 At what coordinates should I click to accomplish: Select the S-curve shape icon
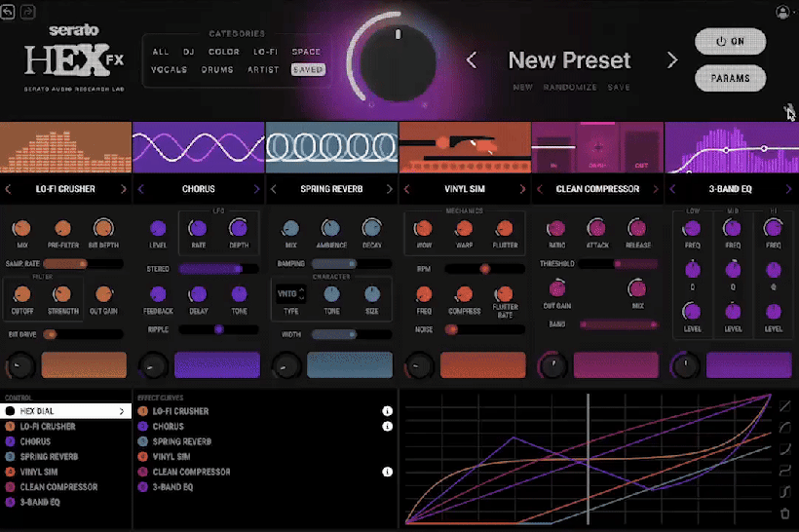(x=784, y=491)
